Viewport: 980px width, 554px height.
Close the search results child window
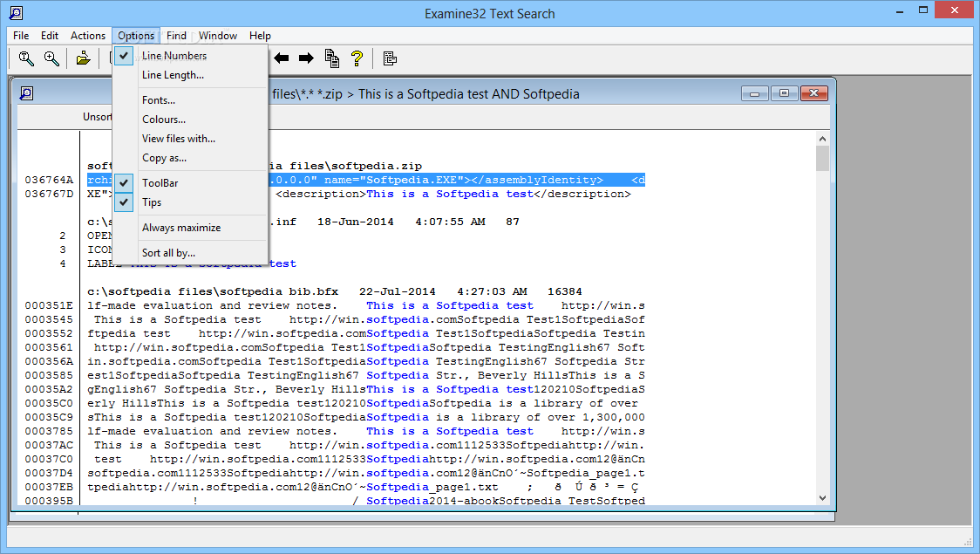[x=813, y=93]
